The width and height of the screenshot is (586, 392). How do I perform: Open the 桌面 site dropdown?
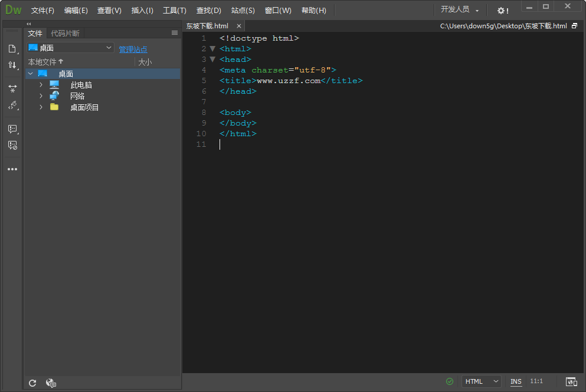pyautogui.click(x=70, y=48)
